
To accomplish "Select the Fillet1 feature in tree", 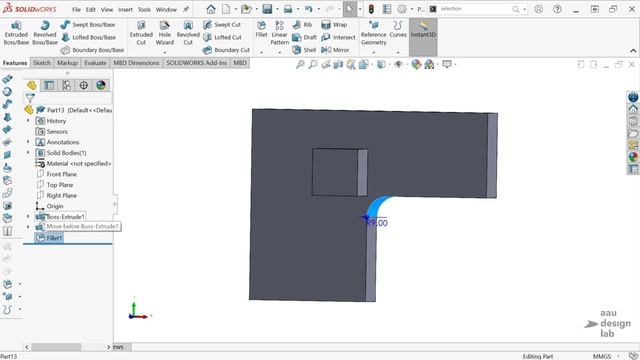I will (49, 238).
